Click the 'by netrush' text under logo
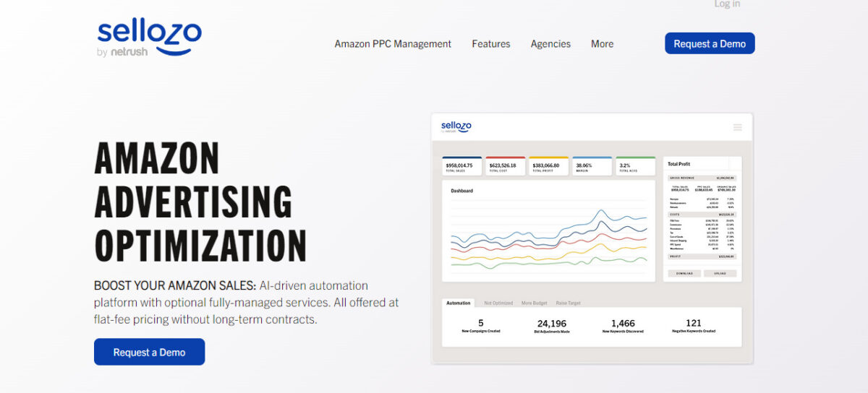 click(122, 51)
